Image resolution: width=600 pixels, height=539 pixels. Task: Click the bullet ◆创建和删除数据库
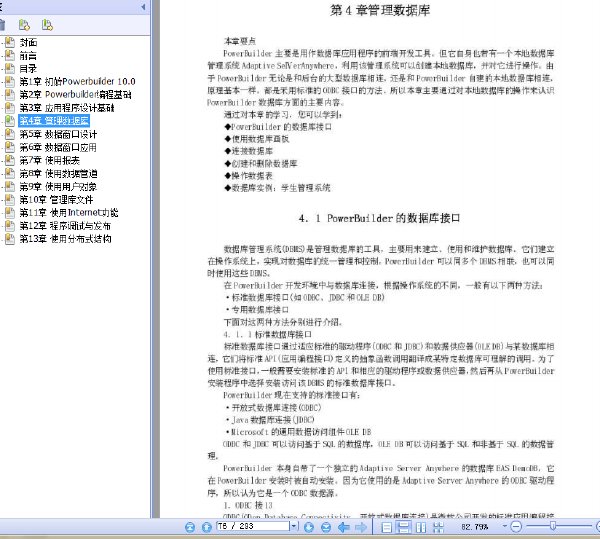[261, 164]
